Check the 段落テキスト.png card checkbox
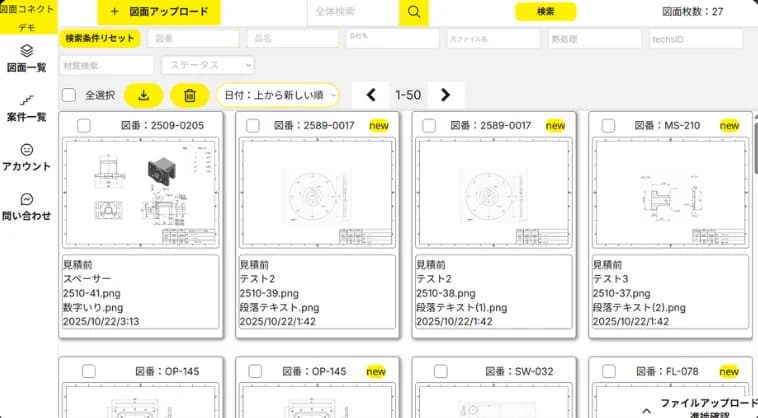 (x=252, y=126)
